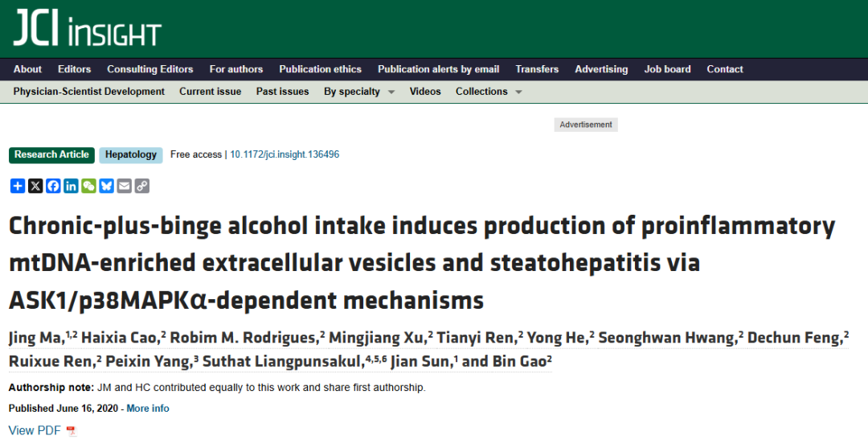868x448 pixels.
Task: Click the blue Share plus icon
Action: coord(18,186)
